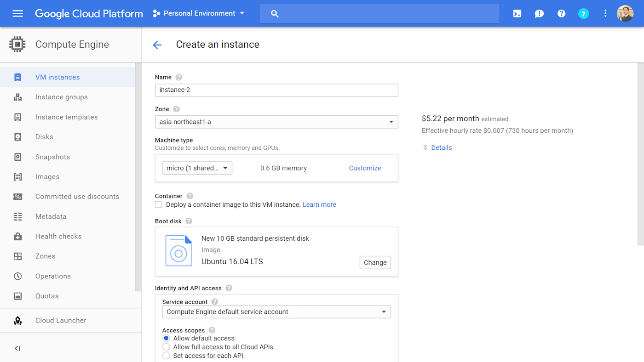Open Disks in the sidebar
This screenshot has height=362, width=644.
pos(44,137)
